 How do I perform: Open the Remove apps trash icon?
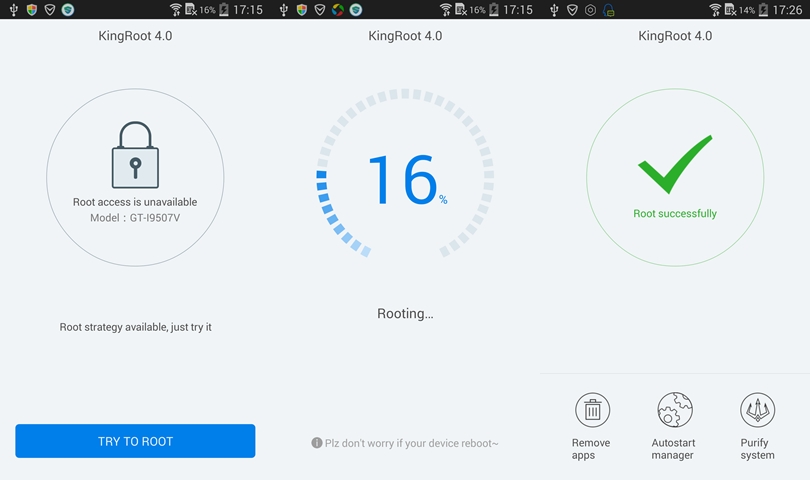pyautogui.click(x=593, y=410)
